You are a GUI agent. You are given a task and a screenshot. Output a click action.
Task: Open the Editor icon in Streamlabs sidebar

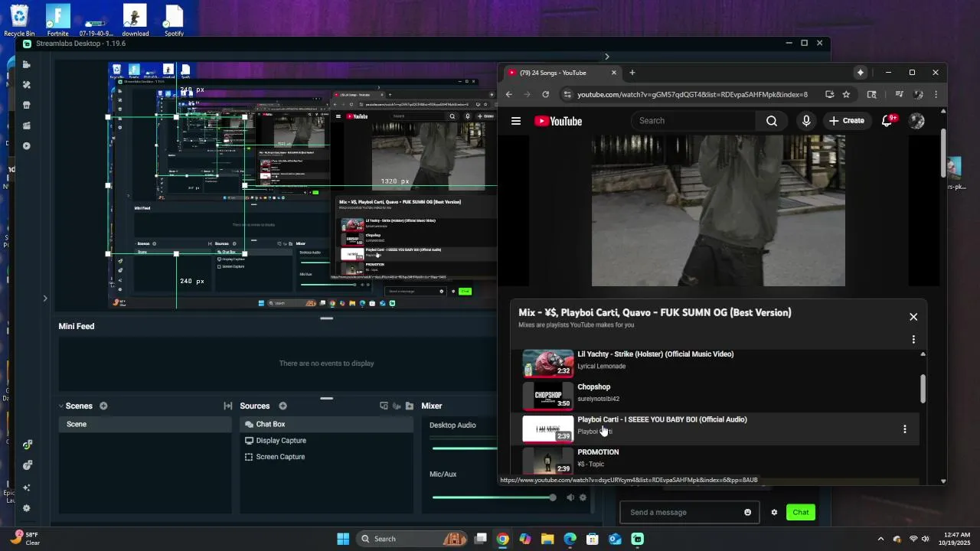pos(27,64)
